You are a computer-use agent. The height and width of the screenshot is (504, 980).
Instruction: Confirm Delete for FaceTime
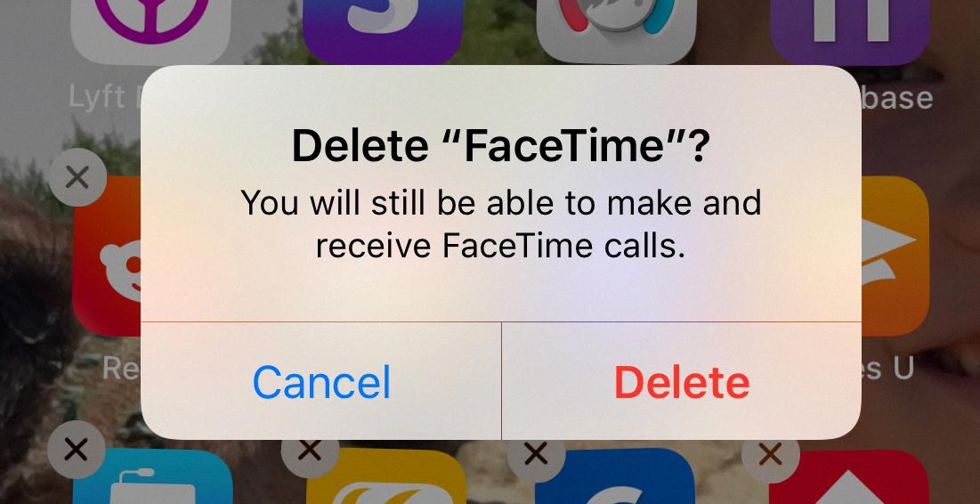coord(682,381)
